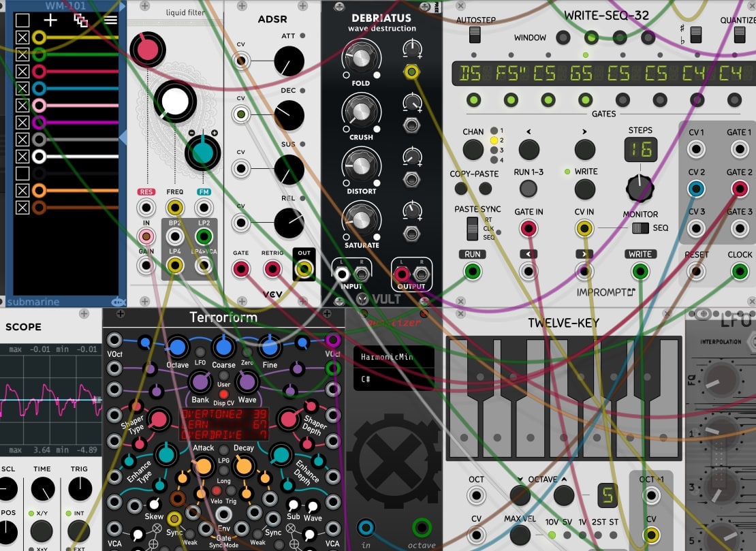Screen dimensions: 756x551
Task: Select the brown wire color swatch in WM-101
Action: click(x=39, y=207)
